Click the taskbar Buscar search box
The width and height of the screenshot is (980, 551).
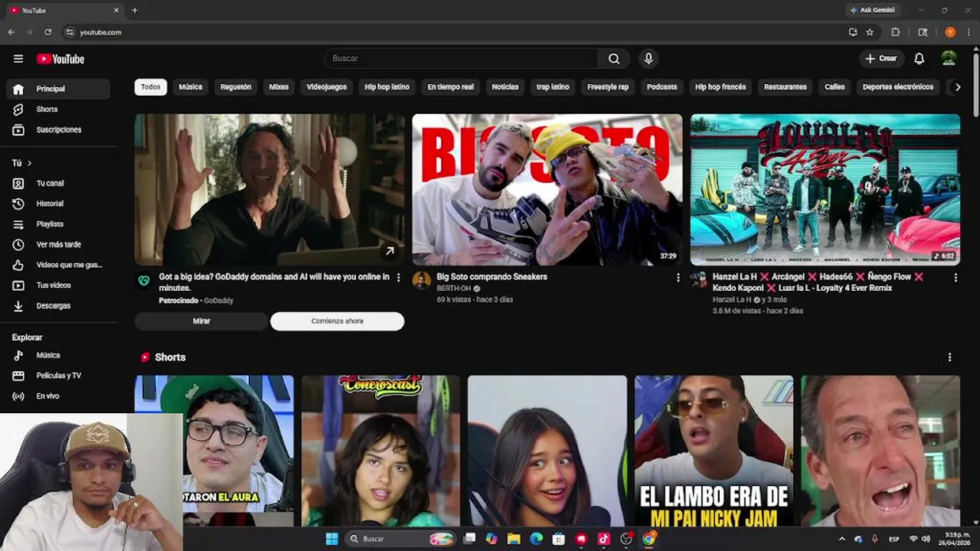pyautogui.click(x=400, y=539)
